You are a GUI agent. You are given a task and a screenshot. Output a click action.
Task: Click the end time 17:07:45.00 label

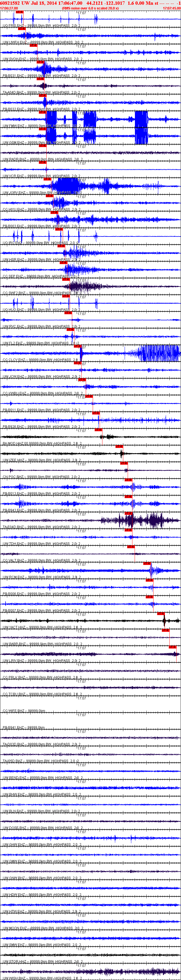(172, 8)
